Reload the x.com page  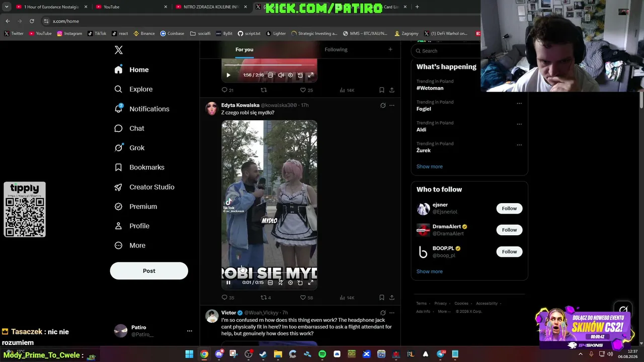coord(32,21)
